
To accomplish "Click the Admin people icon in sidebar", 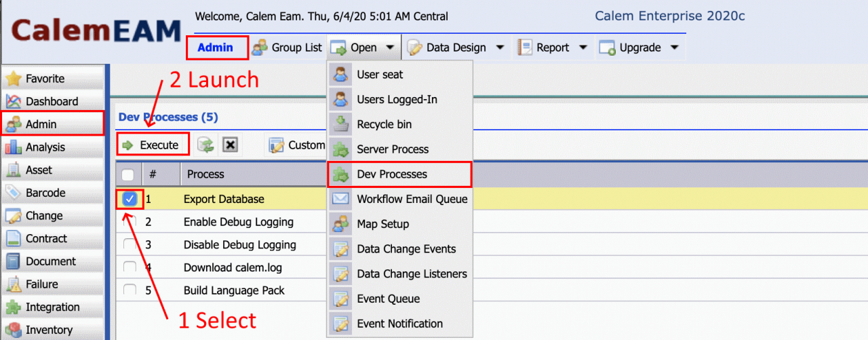I will pyautogui.click(x=14, y=124).
